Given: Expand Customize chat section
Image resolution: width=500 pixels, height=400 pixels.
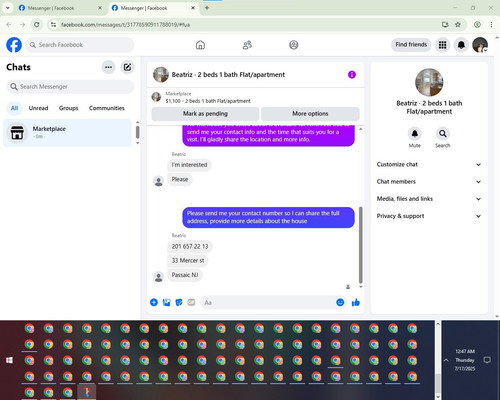Looking at the screenshot, I should (429, 164).
